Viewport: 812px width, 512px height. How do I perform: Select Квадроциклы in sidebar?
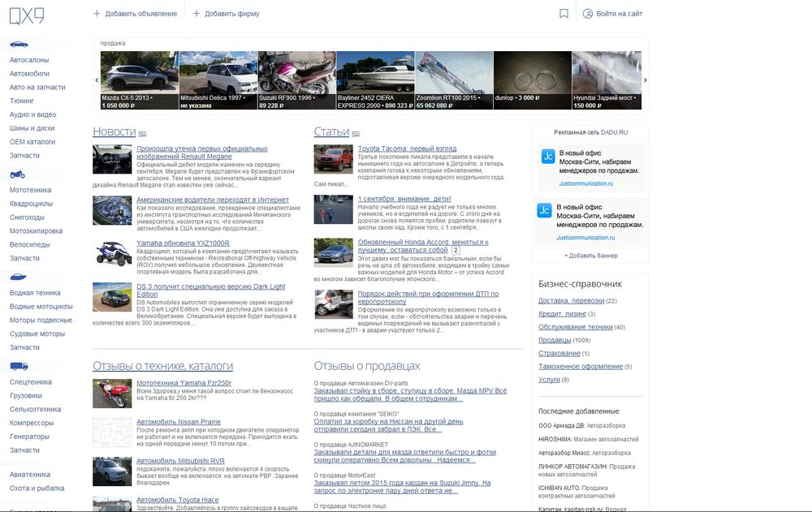31,204
